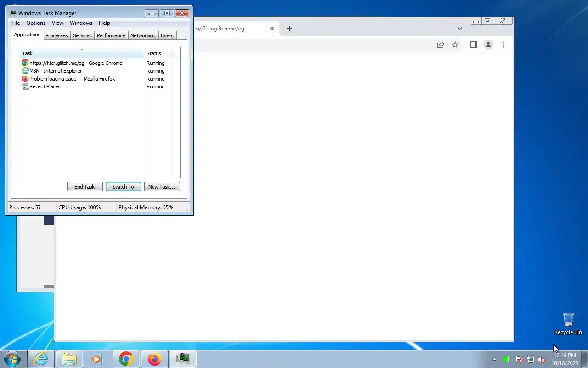Open the Chrome side panel icon
Viewport: 588px width, 368px height.
474,45
